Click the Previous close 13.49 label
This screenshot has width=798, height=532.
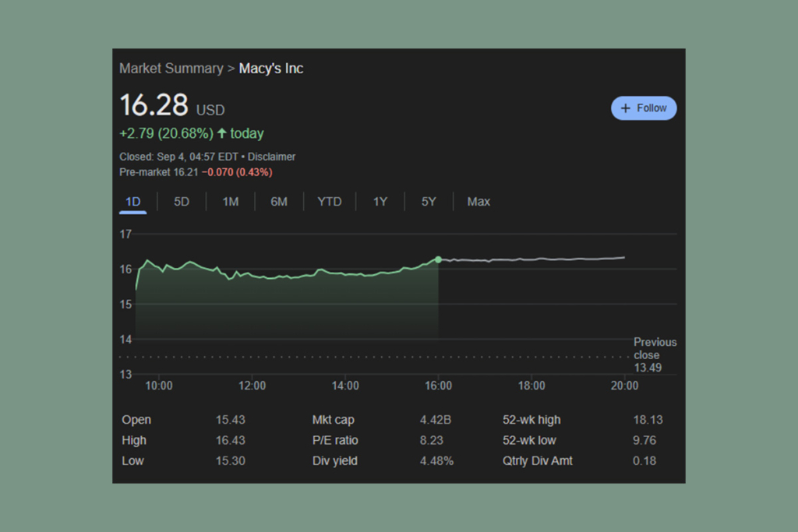coord(655,355)
